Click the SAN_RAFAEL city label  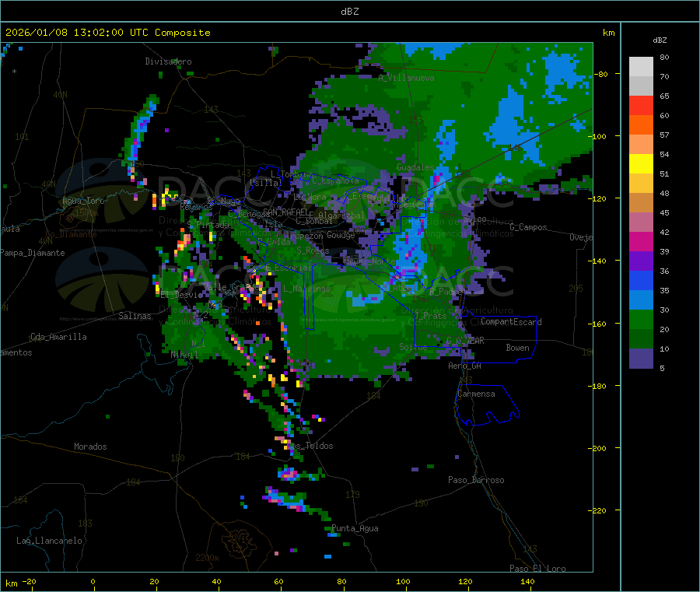tap(285, 212)
